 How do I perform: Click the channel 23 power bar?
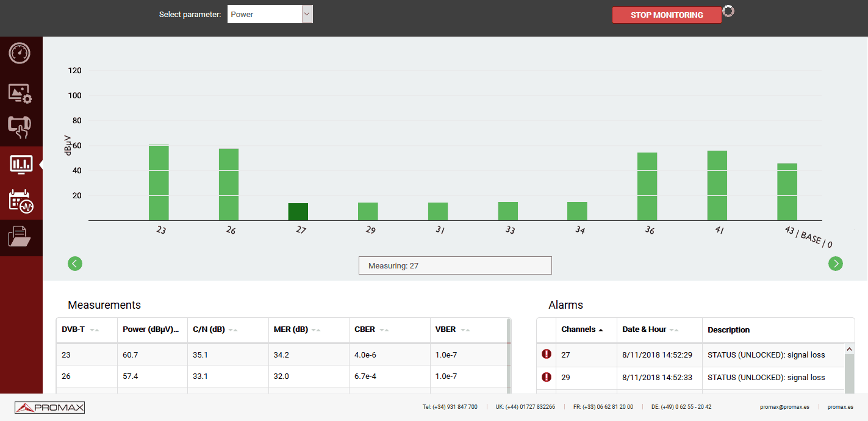159,183
